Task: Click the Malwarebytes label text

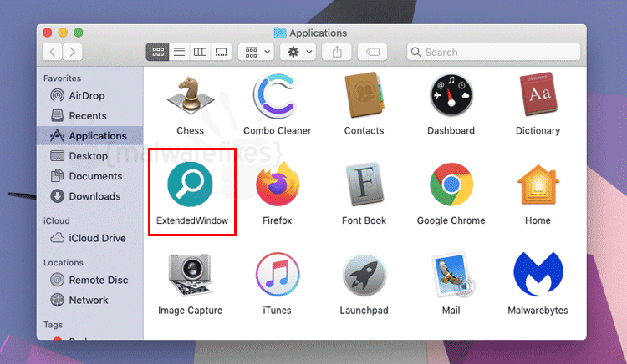Action: click(x=538, y=310)
